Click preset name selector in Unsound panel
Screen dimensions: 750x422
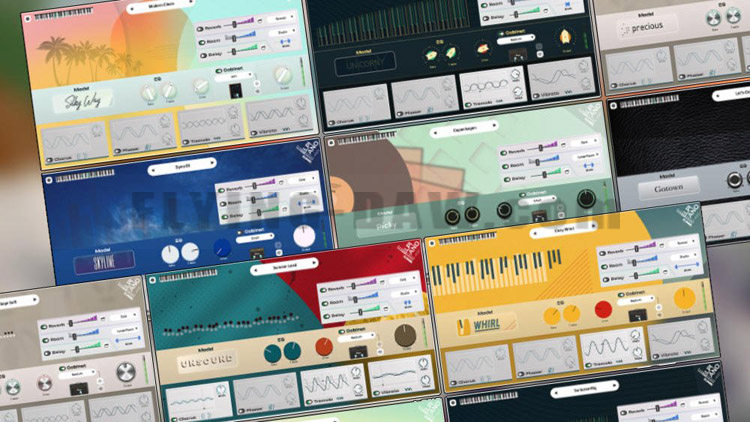click(x=285, y=267)
